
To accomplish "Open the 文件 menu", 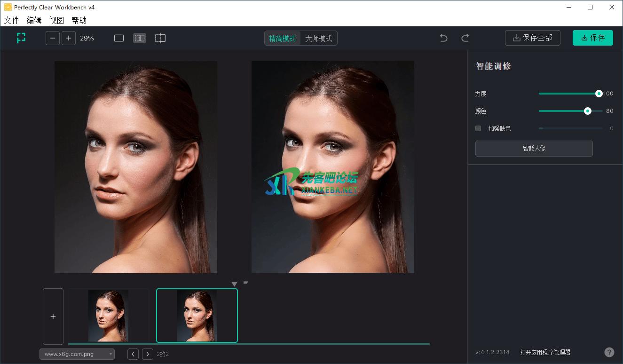I will click(11, 20).
